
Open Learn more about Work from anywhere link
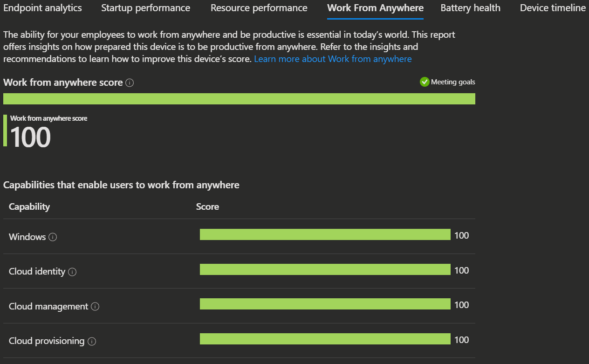pos(333,59)
